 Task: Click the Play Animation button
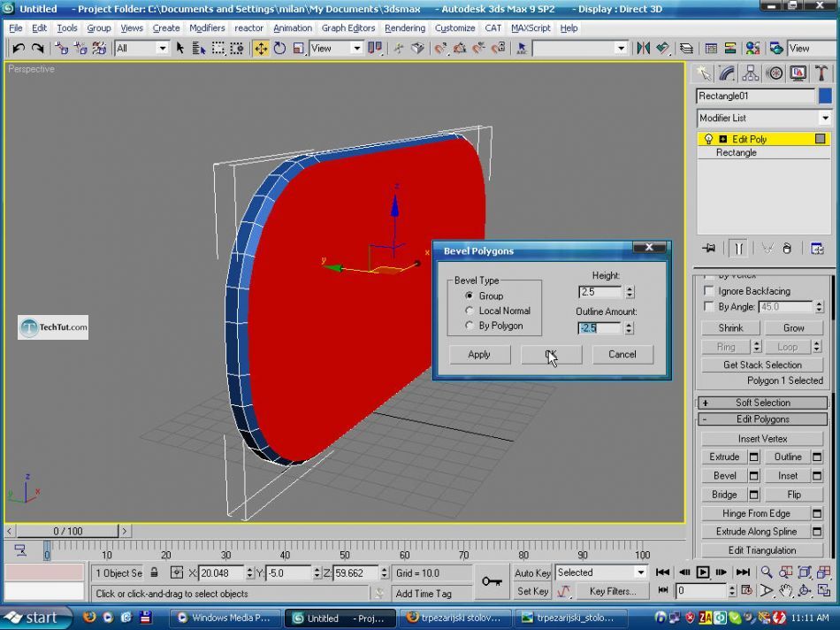703,572
